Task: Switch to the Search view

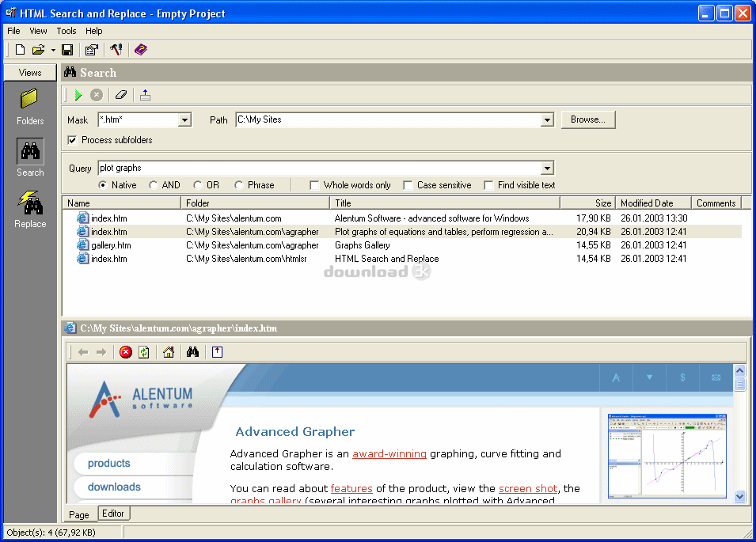Action: pos(30,158)
